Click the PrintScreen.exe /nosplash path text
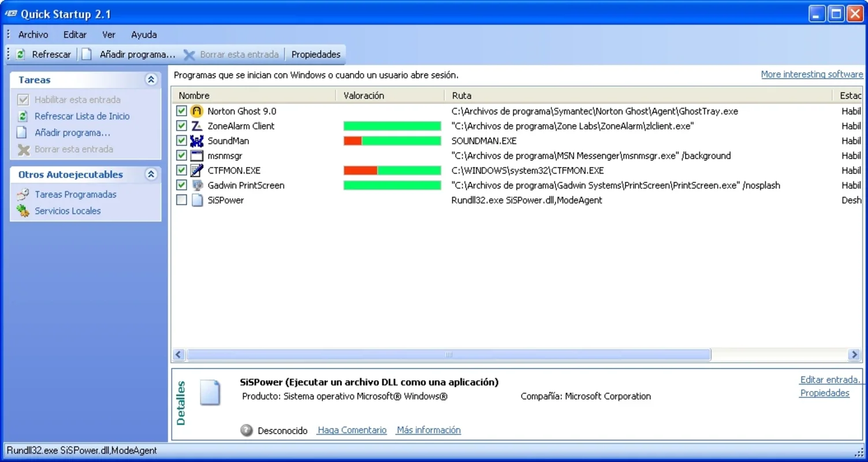This screenshot has width=868, height=462. point(616,186)
